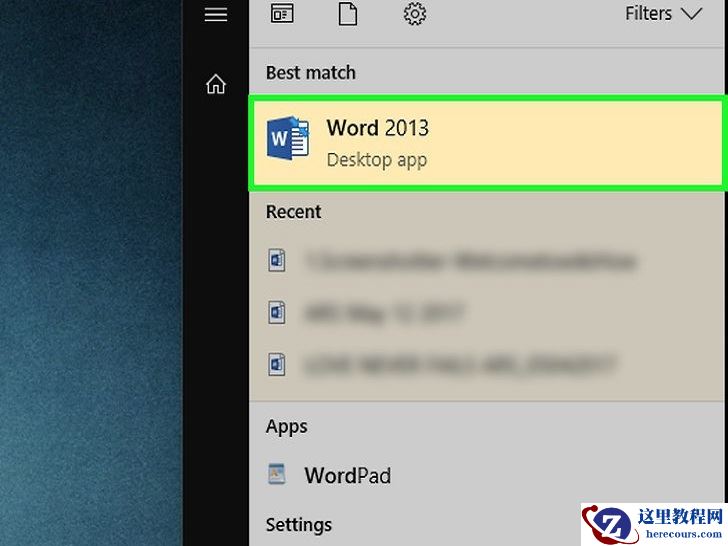Open the hamburger menu icon

[x=216, y=14]
